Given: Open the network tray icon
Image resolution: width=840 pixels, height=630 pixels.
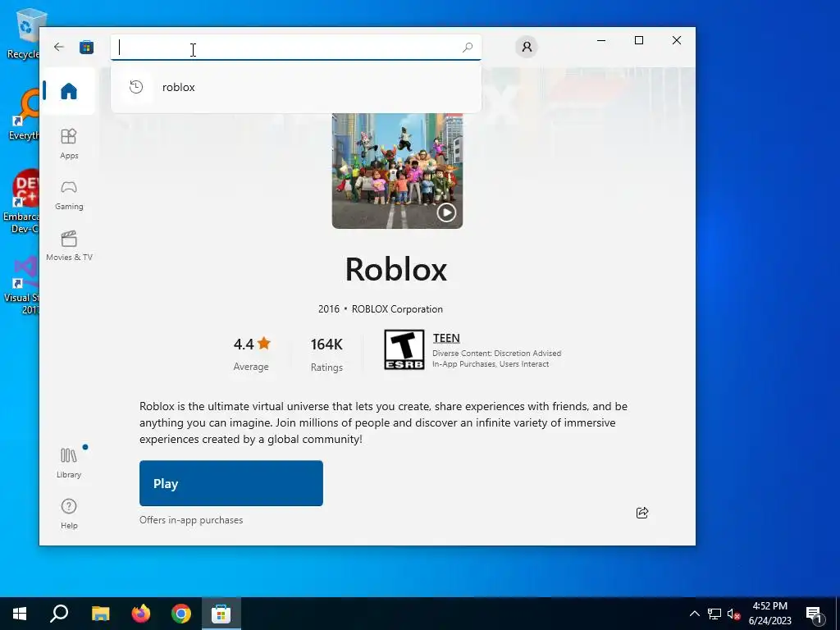Looking at the screenshot, I should [x=714, y=614].
